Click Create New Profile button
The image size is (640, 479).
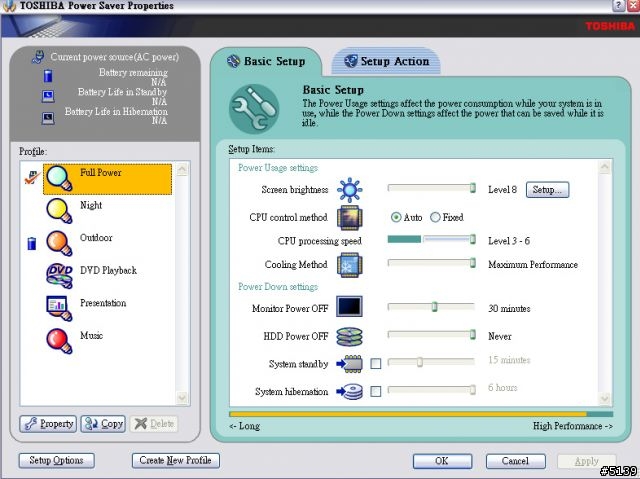pos(176,461)
